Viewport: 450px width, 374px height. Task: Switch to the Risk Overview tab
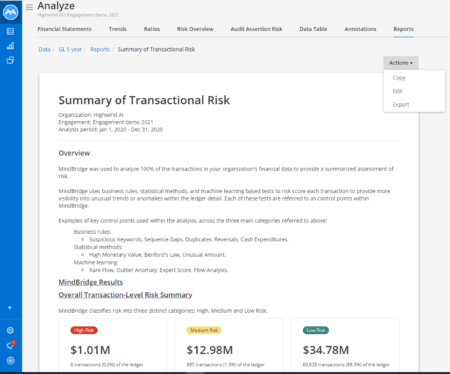click(195, 29)
